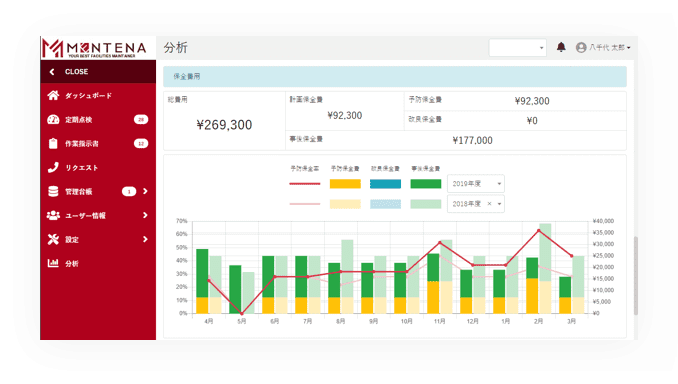Screen dimensions: 678x384
Task: Open the 2018年度 comparison year dropdown
Action: pos(476,204)
